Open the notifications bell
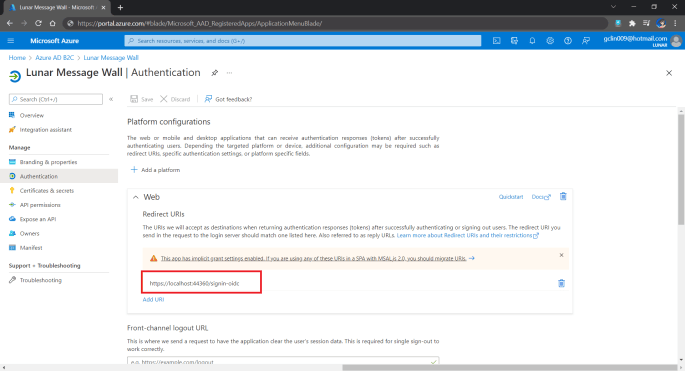 pyautogui.click(x=532, y=41)
